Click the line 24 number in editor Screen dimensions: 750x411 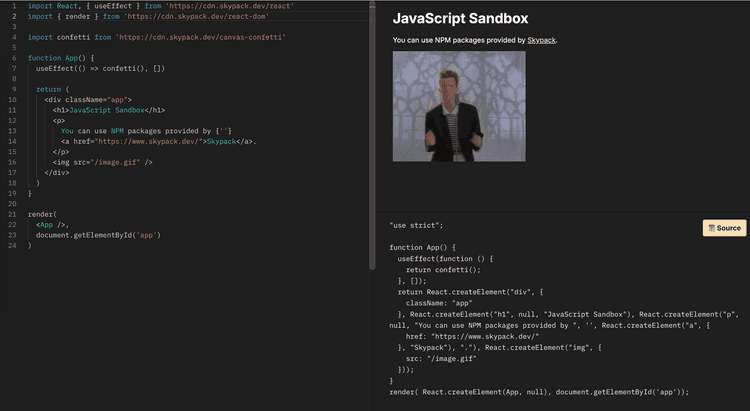point(12,245)
